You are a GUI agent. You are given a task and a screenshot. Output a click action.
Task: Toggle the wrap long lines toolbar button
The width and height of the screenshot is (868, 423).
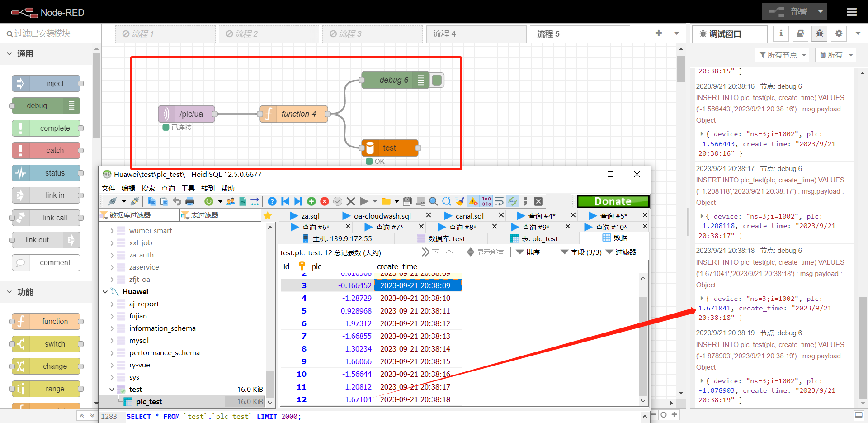tap(499, 201)
